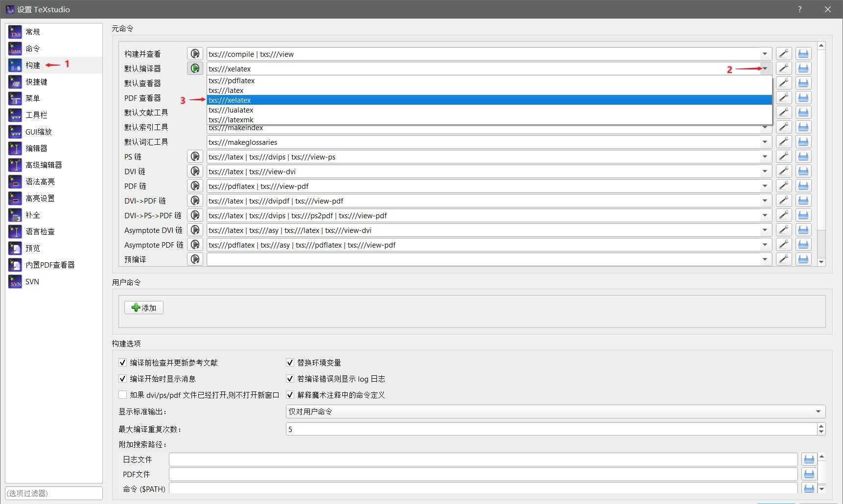Click 最大编译重复次数 value field
Viewport: 843px width, 504px height.
(551, 429)
